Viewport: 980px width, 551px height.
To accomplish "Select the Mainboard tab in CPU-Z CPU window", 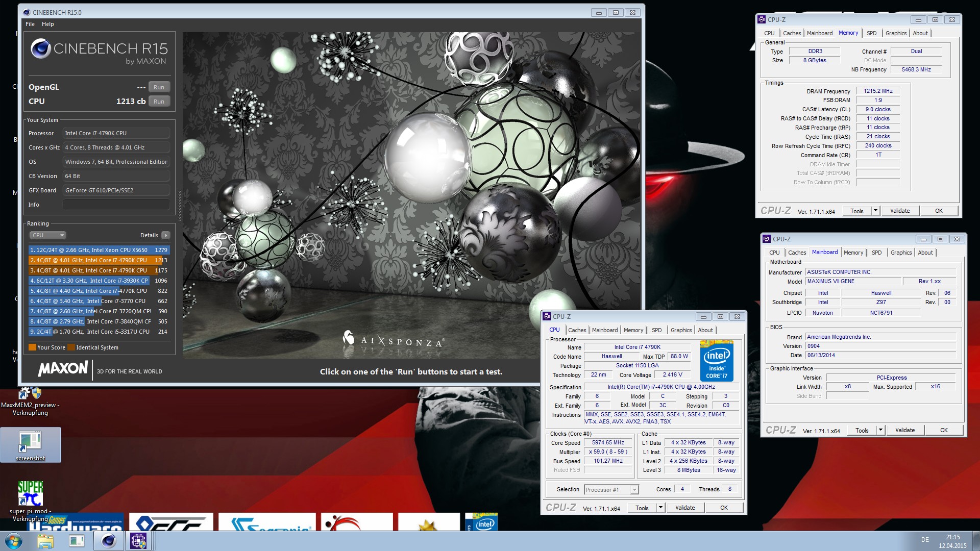I will click(x=605, y=330).
